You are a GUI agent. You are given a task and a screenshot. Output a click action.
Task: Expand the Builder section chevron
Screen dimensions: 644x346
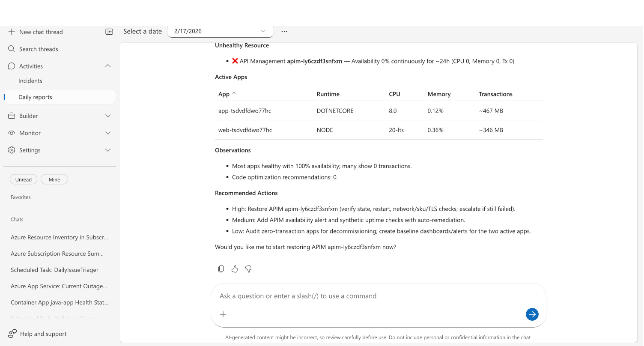coord(108,116)
